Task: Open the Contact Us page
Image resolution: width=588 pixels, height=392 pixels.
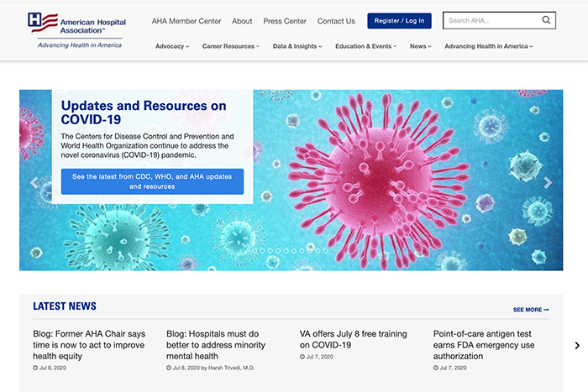Action: 336,21
